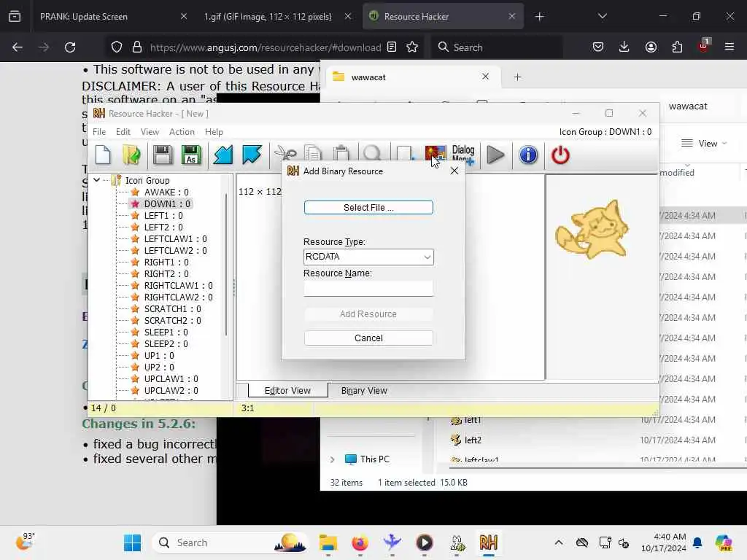Click the Firefox Search box
Screen dimensions: 747x560
tap(498, 47)
